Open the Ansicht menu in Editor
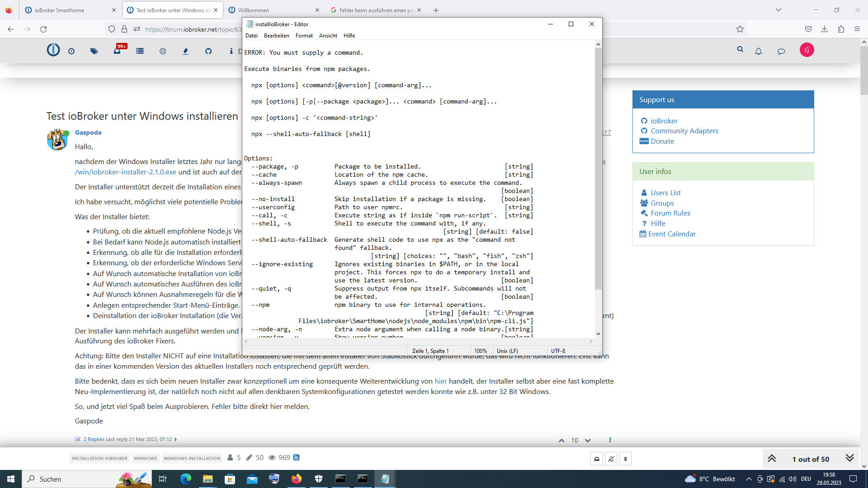Viewport: 868px width, 488px height. (x=328, y=36)
